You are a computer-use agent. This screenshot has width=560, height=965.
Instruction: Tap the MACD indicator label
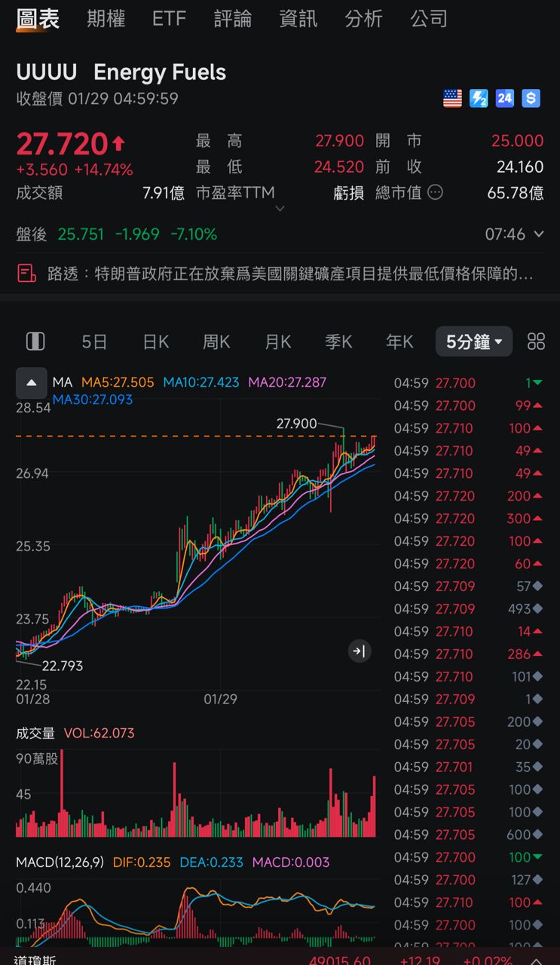60,862
